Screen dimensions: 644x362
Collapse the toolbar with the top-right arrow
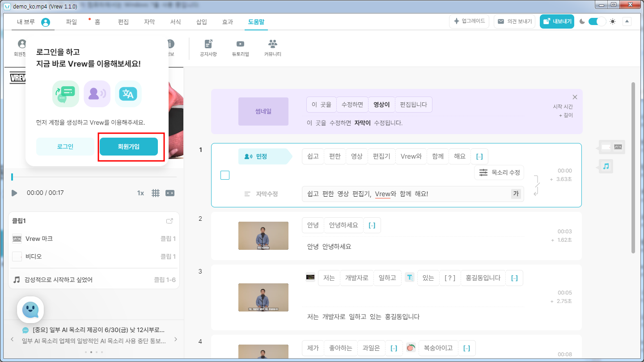627,21
